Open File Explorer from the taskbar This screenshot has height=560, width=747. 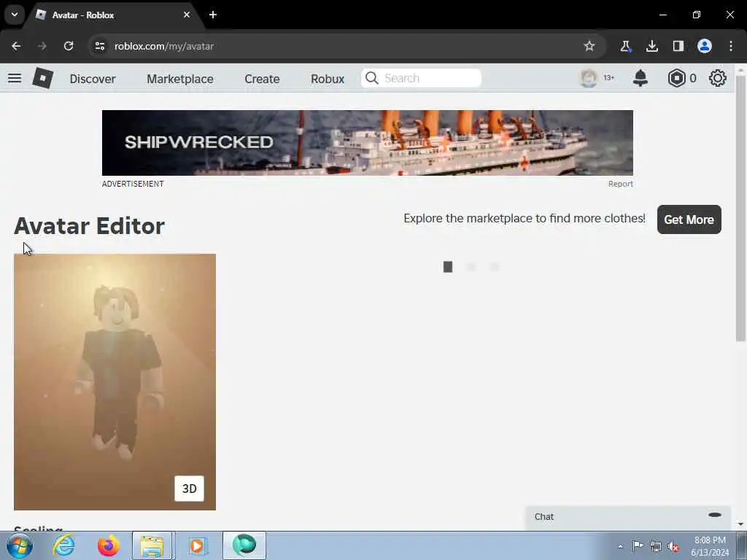coord(152,545)
